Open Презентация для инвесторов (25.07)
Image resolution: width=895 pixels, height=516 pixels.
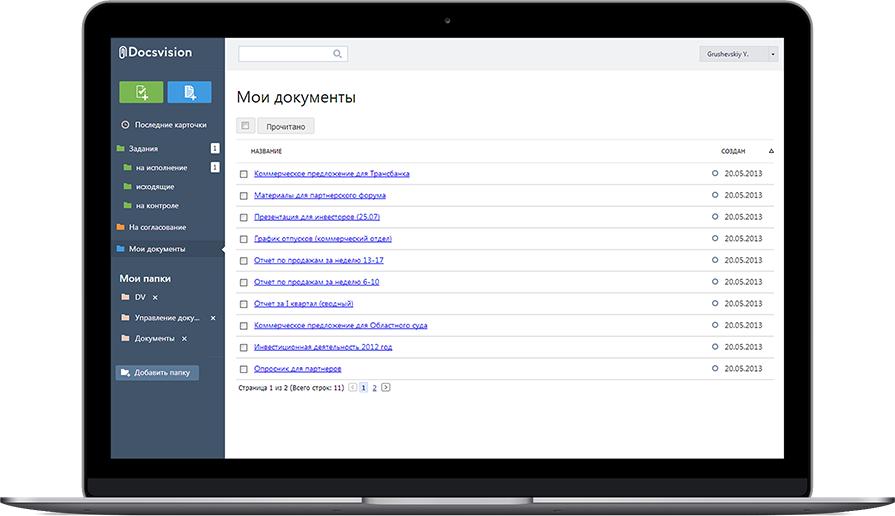(317, 217)
